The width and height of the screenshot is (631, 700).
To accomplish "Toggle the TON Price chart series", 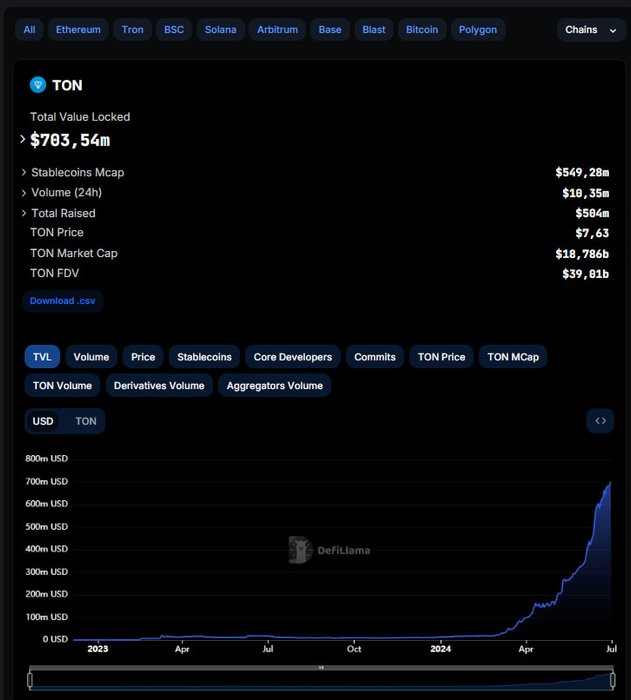I will click(x=442, y=357).
